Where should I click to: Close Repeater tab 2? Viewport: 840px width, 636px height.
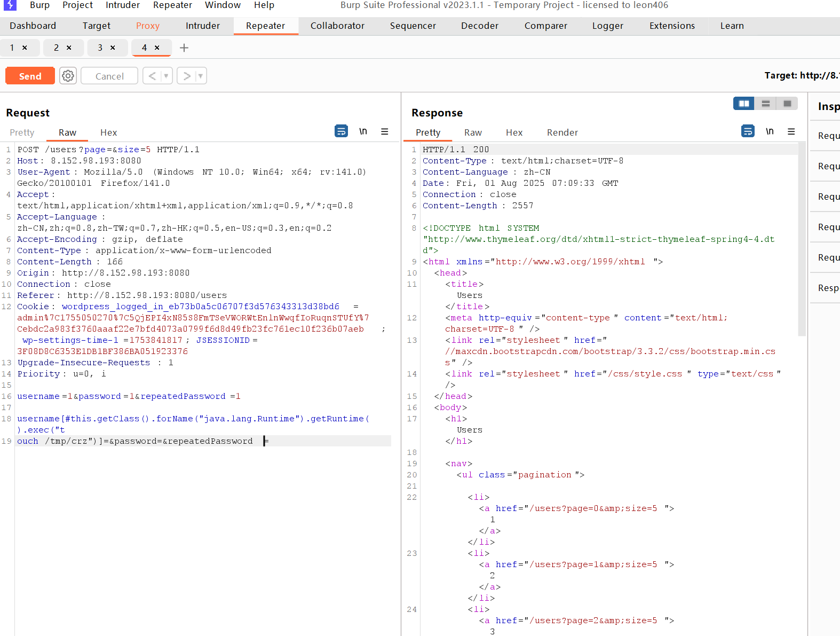pyautogui.click(x=69, y=48)
